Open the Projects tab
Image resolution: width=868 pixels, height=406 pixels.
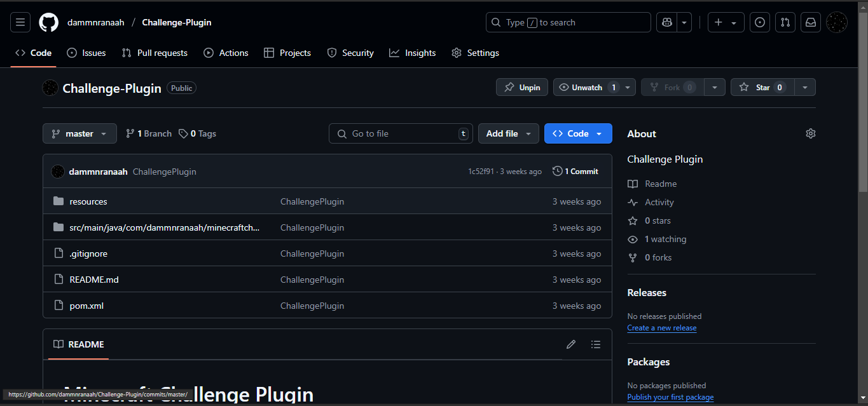(x=287, y=53)
